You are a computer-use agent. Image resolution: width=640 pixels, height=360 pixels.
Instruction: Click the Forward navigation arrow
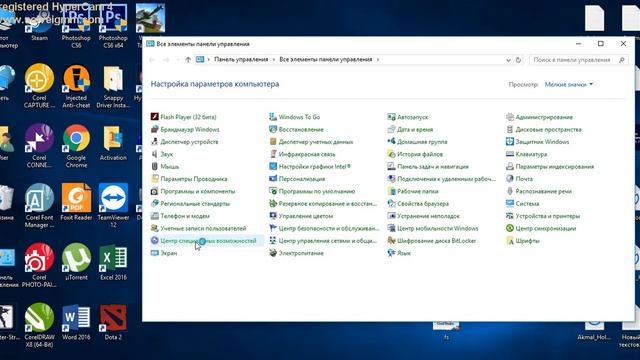point(166,60)
